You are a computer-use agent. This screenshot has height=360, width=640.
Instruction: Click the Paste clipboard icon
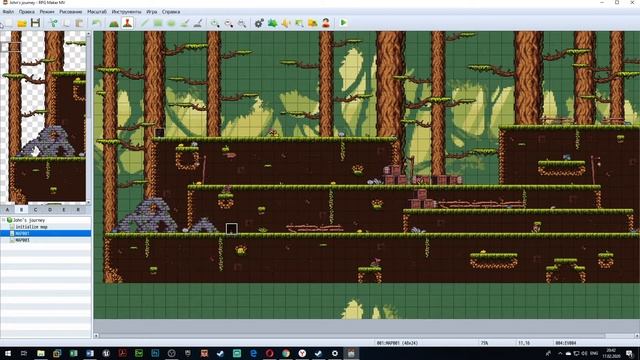(x=80, y=23)
